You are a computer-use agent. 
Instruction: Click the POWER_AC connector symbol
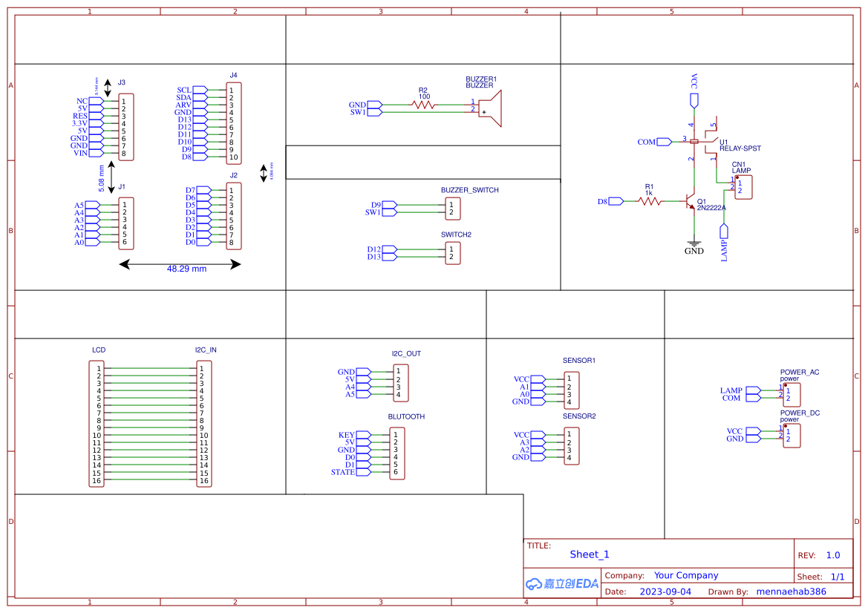[792, 395]
